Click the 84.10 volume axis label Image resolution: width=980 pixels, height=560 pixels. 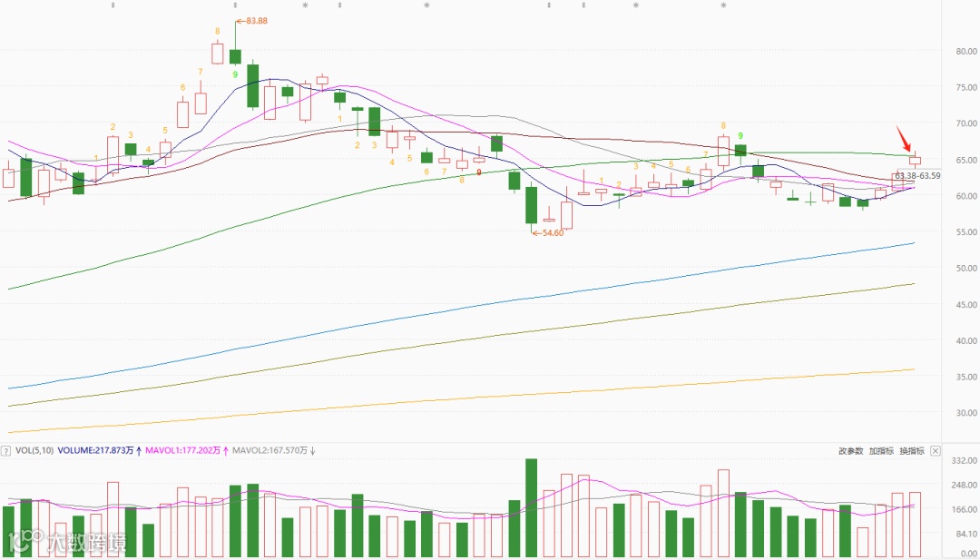[967, 533]
